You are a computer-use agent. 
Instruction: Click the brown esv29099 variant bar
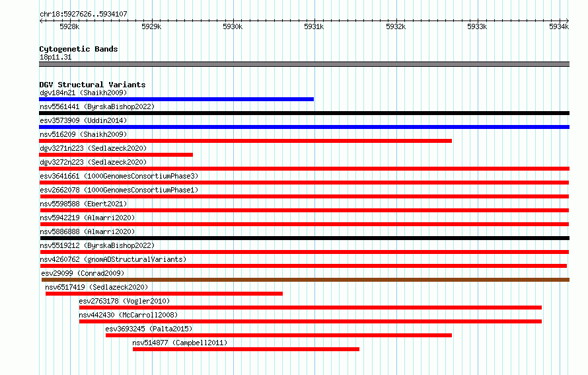pyautogui.click(x=305, y=280)
